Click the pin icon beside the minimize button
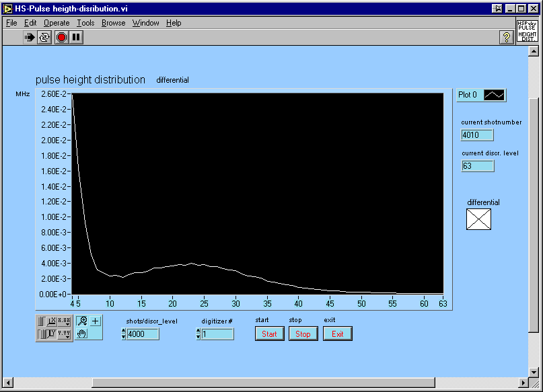Image resolution: width=543 pixels, height=392 pixels. 497,9
